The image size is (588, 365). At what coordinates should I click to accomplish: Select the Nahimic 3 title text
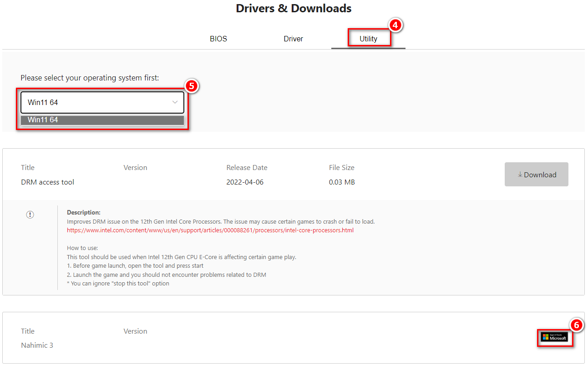[37, 345]
